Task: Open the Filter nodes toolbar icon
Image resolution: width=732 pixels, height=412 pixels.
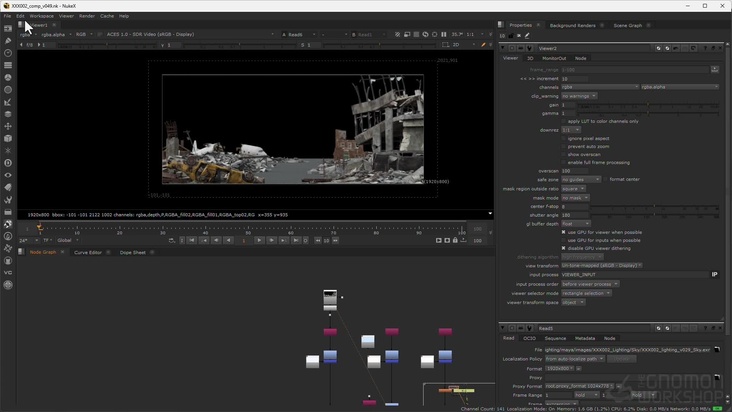Action: coord(8,90)
